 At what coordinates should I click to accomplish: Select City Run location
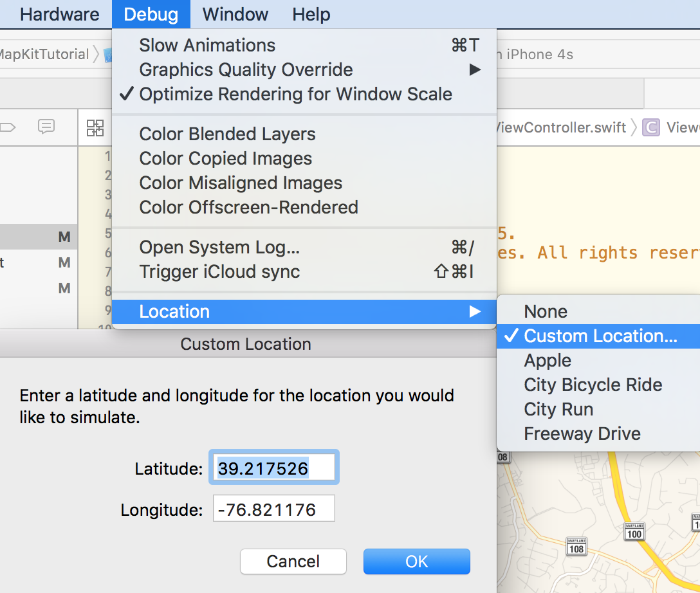point(598,410)
